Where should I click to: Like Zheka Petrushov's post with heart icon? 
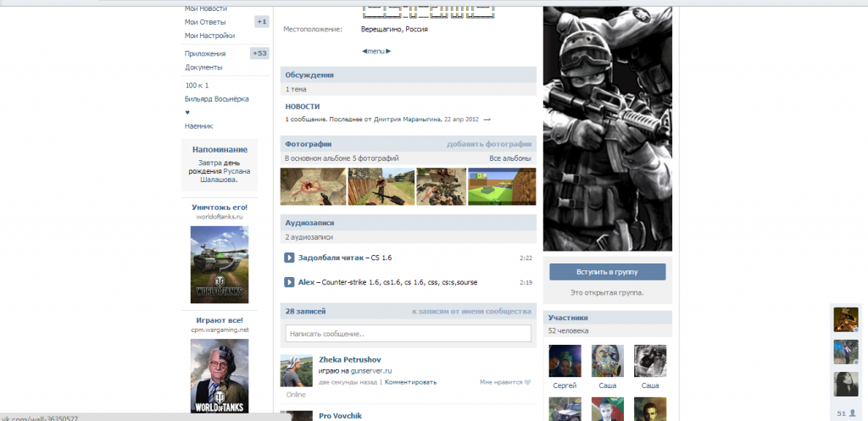[526, 382]
